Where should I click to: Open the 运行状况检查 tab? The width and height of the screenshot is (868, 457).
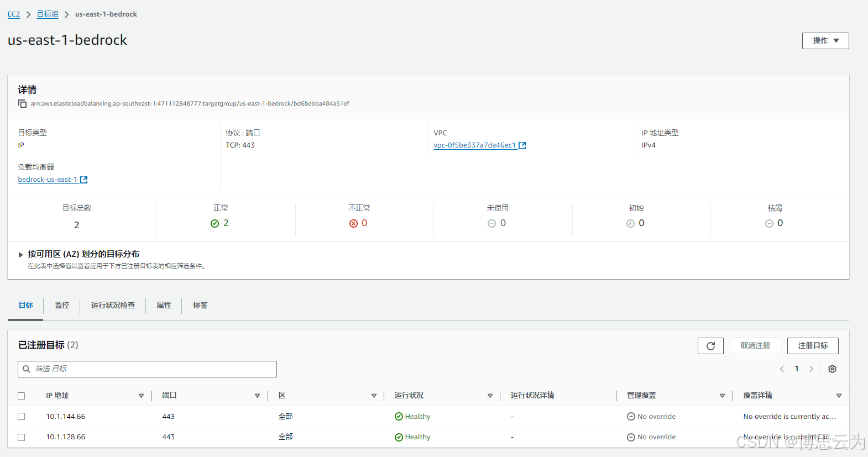113,305
